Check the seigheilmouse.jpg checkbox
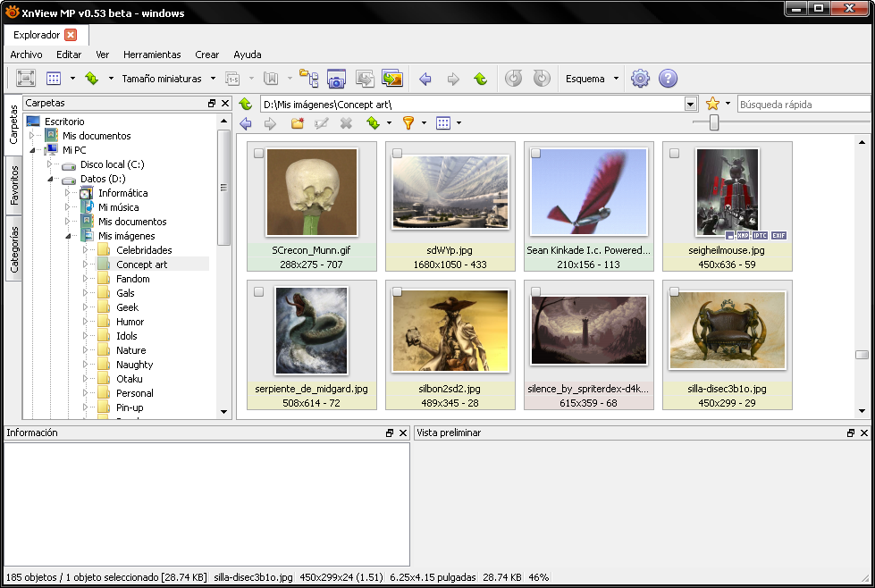 674,153
